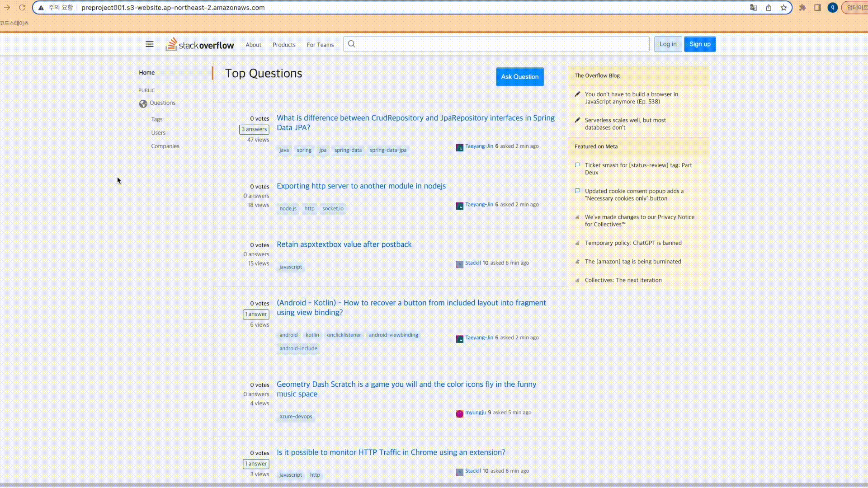Open 'monitor HTTP Traffic in Chrome' question
This screenshot has width=868, height=488.
pyautogui.click(x=391, y=452)
